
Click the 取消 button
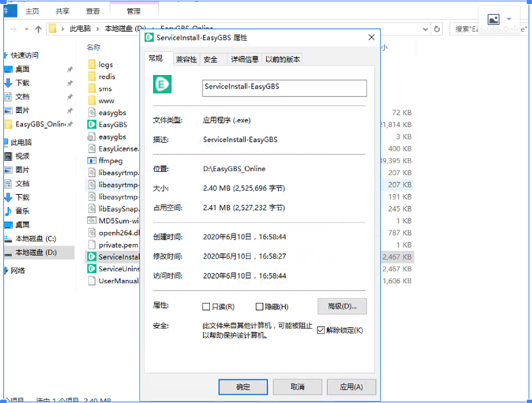click(x=297, y=387)
